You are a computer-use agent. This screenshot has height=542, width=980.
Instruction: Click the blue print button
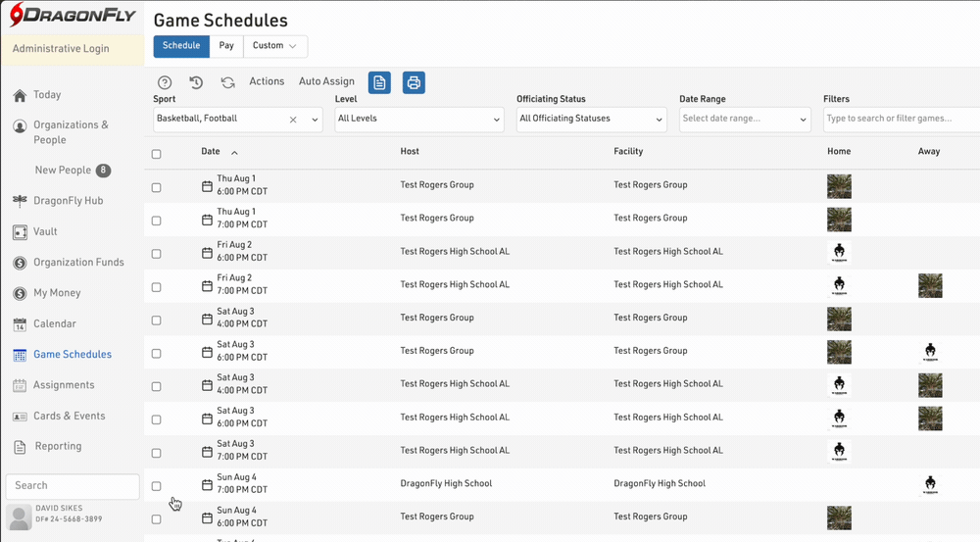click(414, 83)
